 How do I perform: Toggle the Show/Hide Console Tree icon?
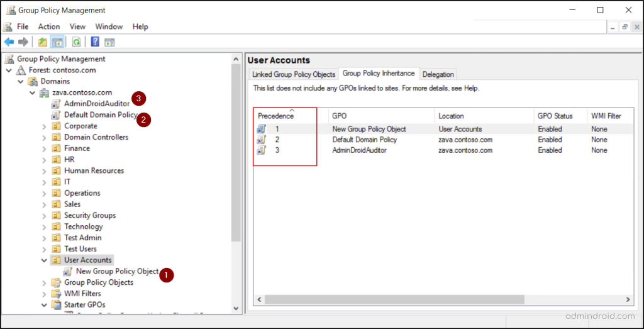coord(57,42)
